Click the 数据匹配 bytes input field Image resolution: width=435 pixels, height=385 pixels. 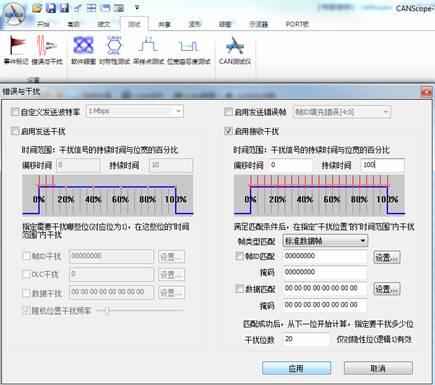325,289
